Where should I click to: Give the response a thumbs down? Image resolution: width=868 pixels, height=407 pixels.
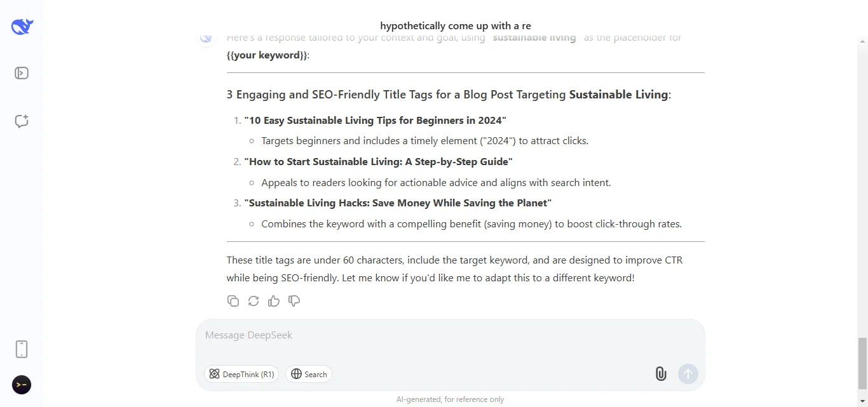(294, 301)
